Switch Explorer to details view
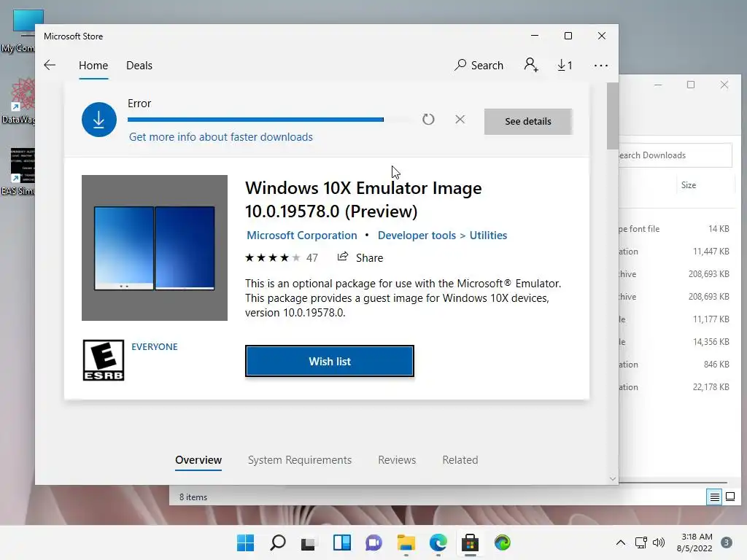This screenshot has width=747, height=560. click(x=715, y=497)
